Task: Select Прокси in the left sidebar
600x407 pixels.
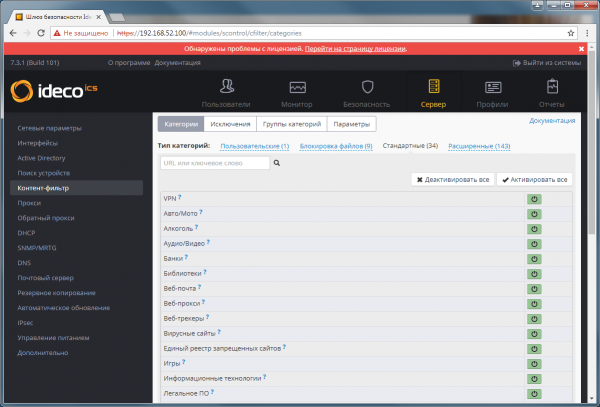Action: click(x=29, y=202)
